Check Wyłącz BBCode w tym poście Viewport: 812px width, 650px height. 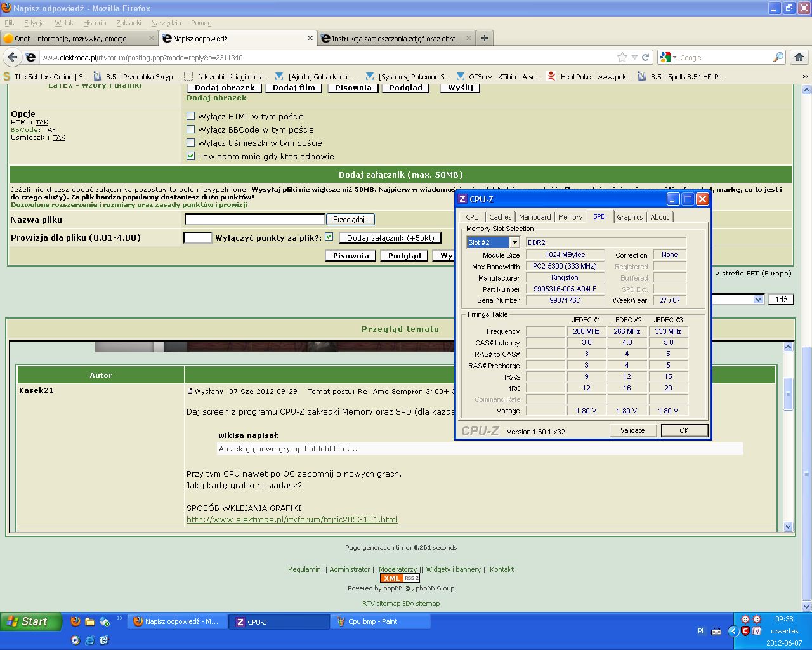pos(190,129)
